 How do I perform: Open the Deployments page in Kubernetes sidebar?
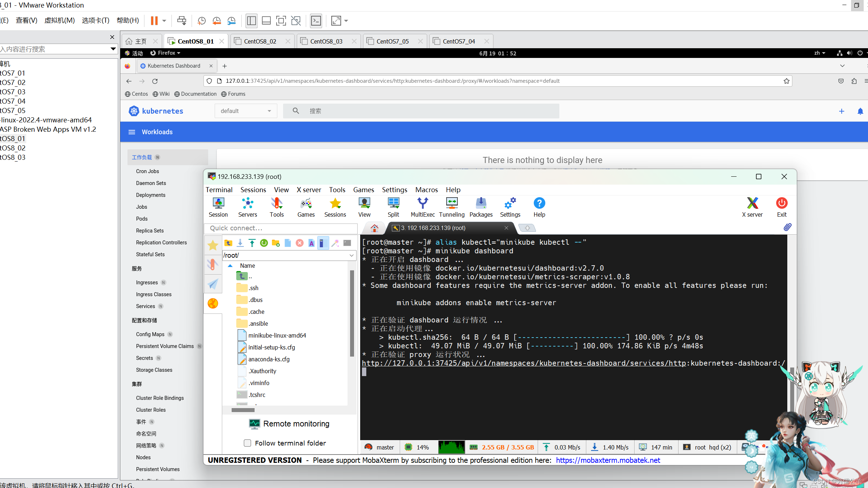tap(151, 195)
